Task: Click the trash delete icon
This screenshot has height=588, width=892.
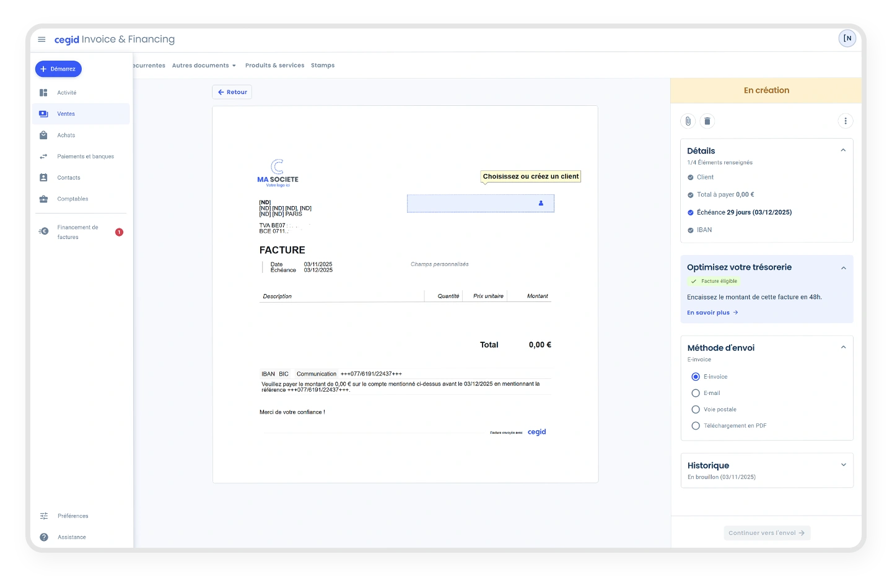Action: coord(707,121)
